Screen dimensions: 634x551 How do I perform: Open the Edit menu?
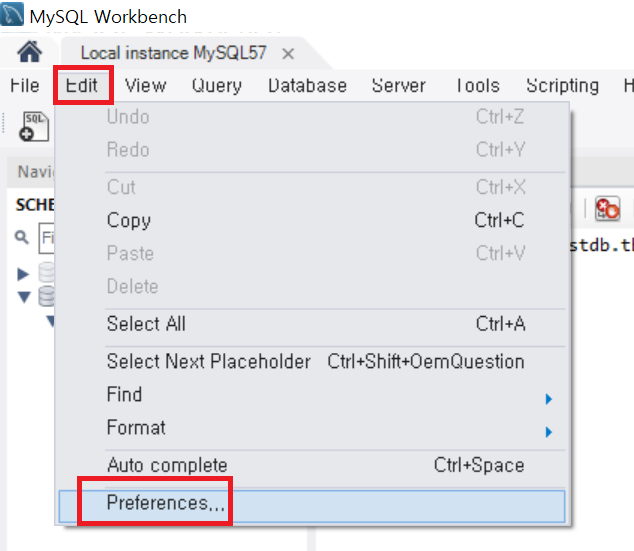82,85
